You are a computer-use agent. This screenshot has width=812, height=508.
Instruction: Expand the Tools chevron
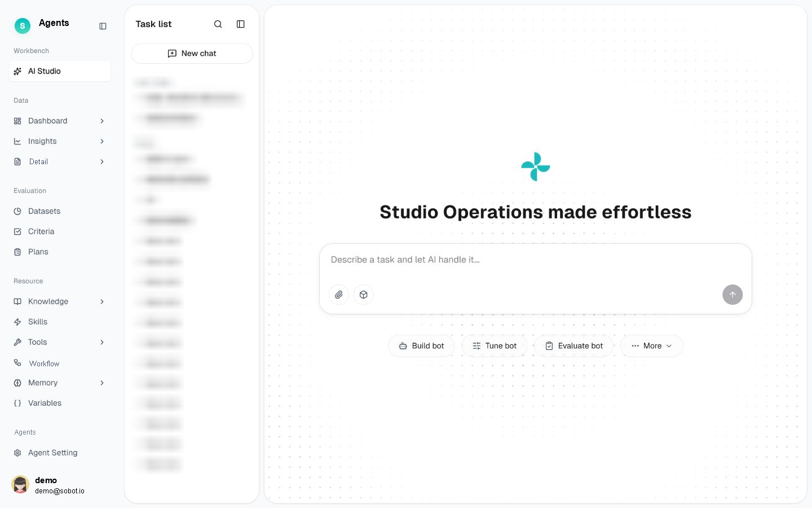coord(102,342)
